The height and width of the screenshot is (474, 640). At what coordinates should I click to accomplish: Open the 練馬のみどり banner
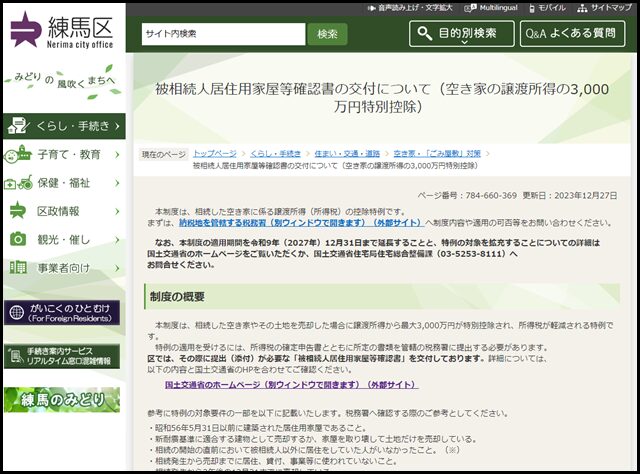pos(62,400)
